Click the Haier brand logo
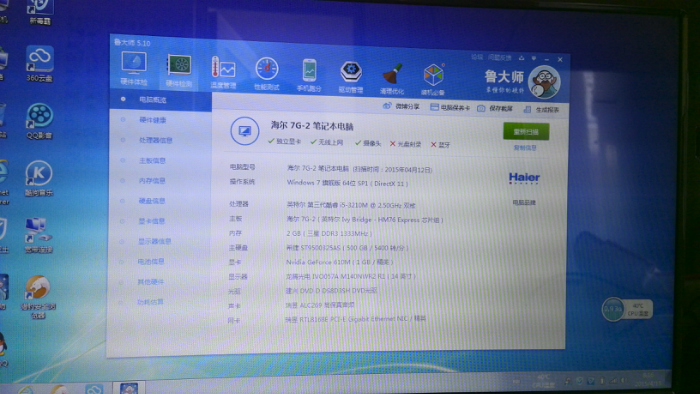The height and width of the screenshot is (394, 700). [x=524, y=178]
